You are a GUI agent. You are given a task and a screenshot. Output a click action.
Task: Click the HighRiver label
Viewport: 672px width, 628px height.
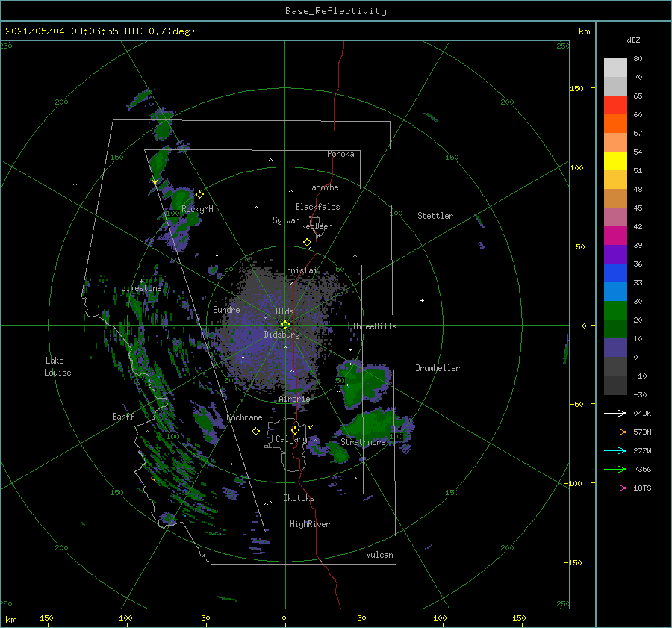[310, 524]
